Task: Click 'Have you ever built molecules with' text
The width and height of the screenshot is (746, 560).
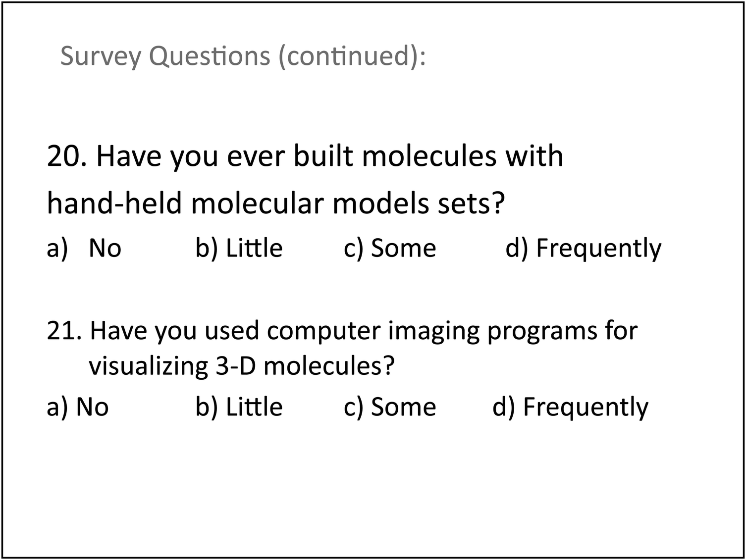Action: [329, 157]
